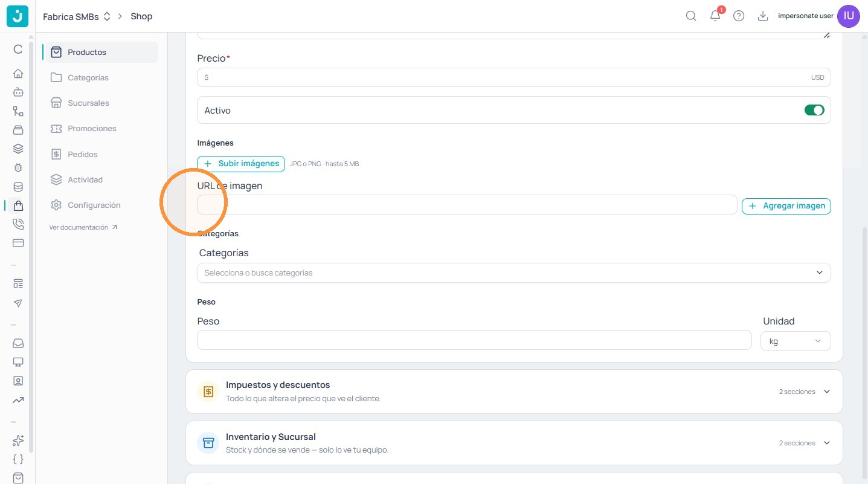Open the help question mark icon
Screen dimensions: 868x484
[x=739, y=16]
